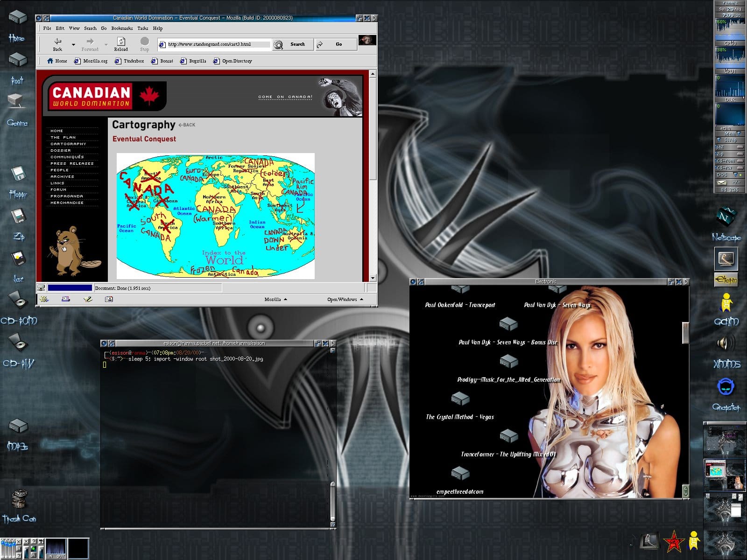Viewport: 747px width, 560px height.
Task: Open the Help menu in Mozilla
Action: coord(158,28)
